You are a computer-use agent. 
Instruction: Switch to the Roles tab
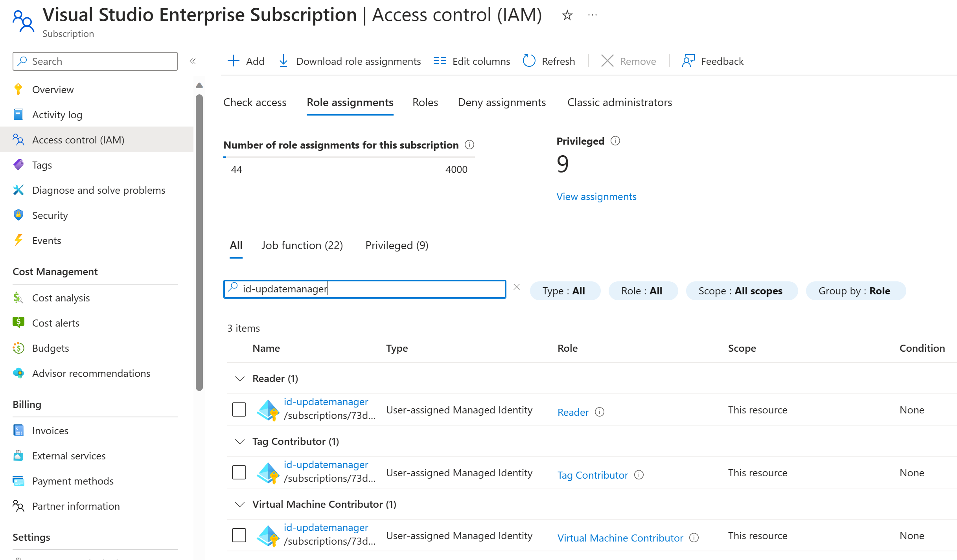click(x=425, y=103)
